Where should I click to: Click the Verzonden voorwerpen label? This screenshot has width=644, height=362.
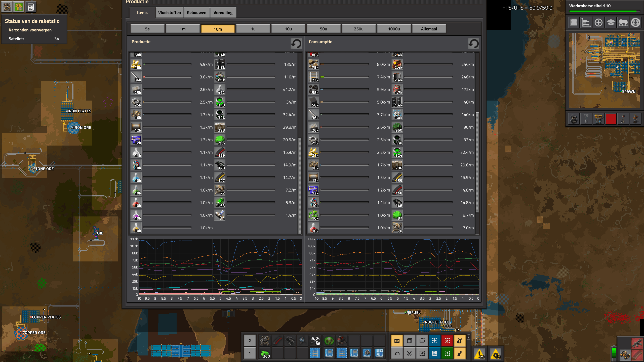pos(30,30)
